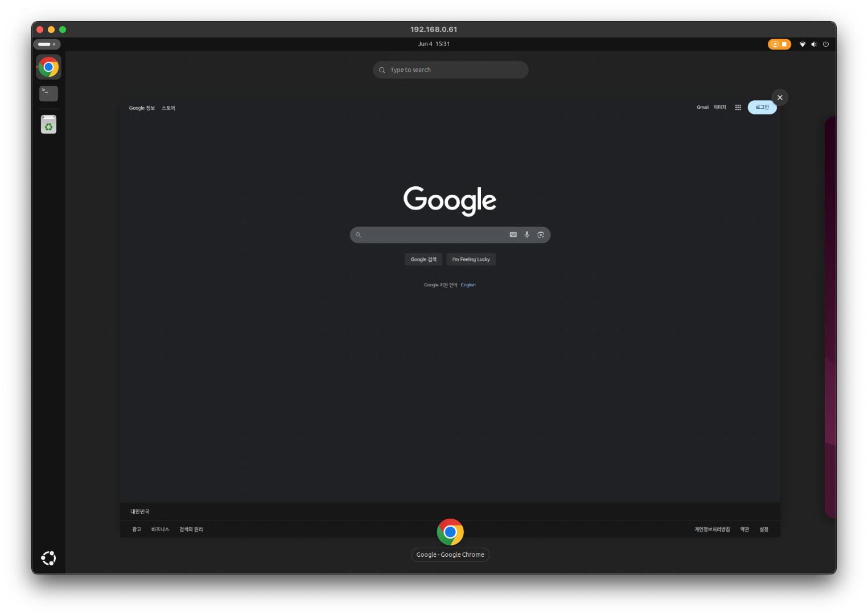
Task: Open search by image camera icon
Action: (541, 235)
